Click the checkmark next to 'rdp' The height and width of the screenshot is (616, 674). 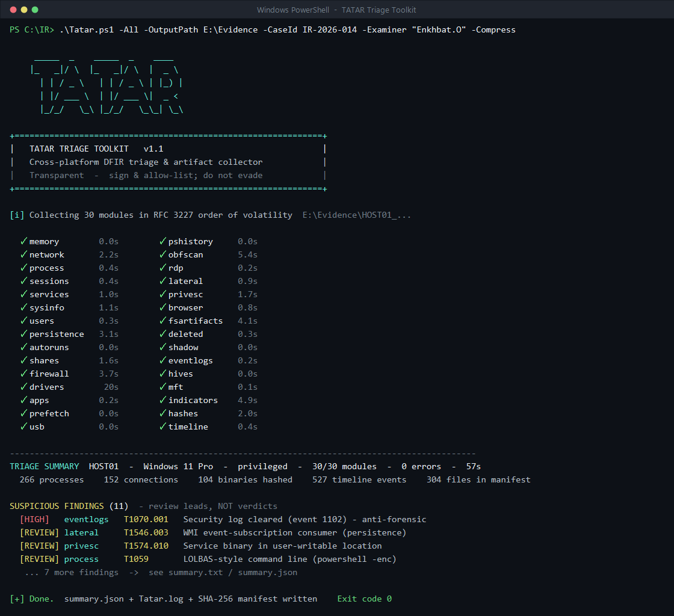(x=163, y=268)
